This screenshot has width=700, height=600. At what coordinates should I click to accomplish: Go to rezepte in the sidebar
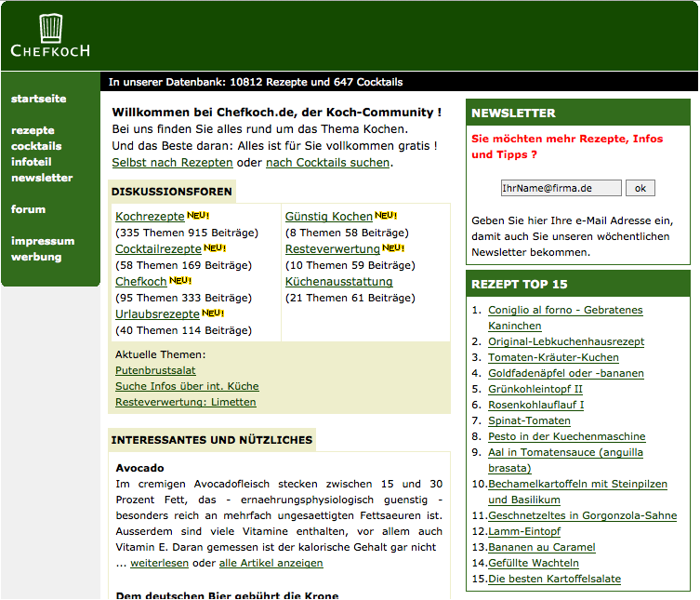[33, 130]
